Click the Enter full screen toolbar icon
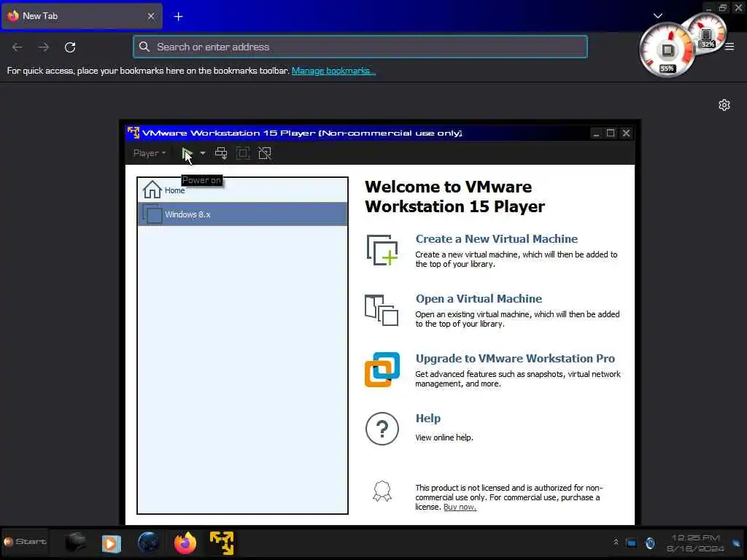Image resolution: width=747 pixels, height=560 pixels. click(x=243, y=153)
